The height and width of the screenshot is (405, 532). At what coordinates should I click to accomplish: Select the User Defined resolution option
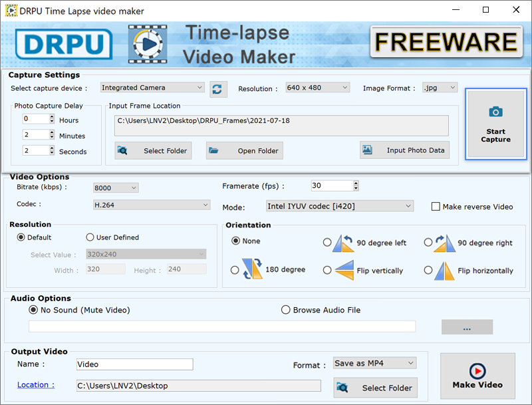pyautogui.click(x=90, y=237)
